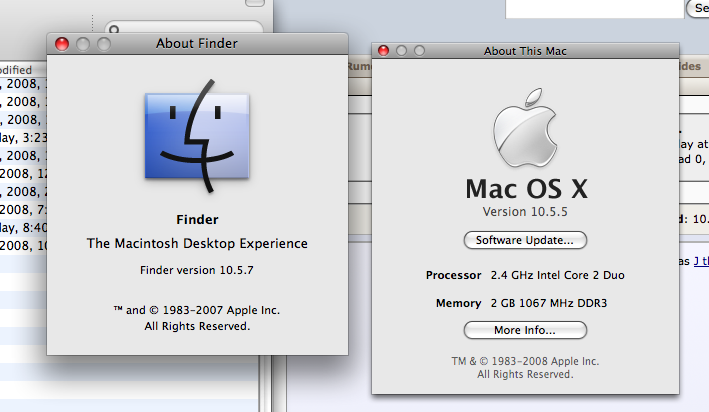This screenshot has width=709, height=412.
Task: Click the About Finder title bar
Action: (x=197, y=44)
